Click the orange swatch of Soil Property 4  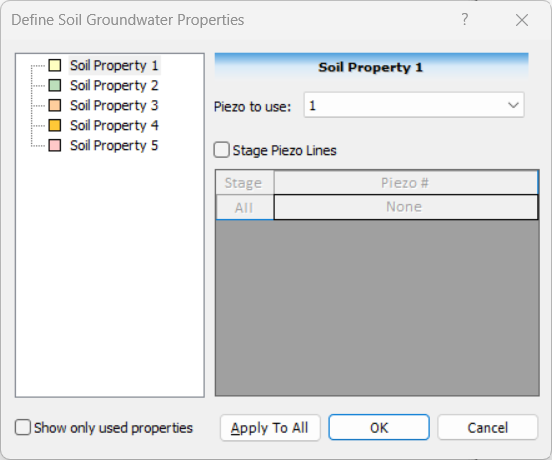55,126
